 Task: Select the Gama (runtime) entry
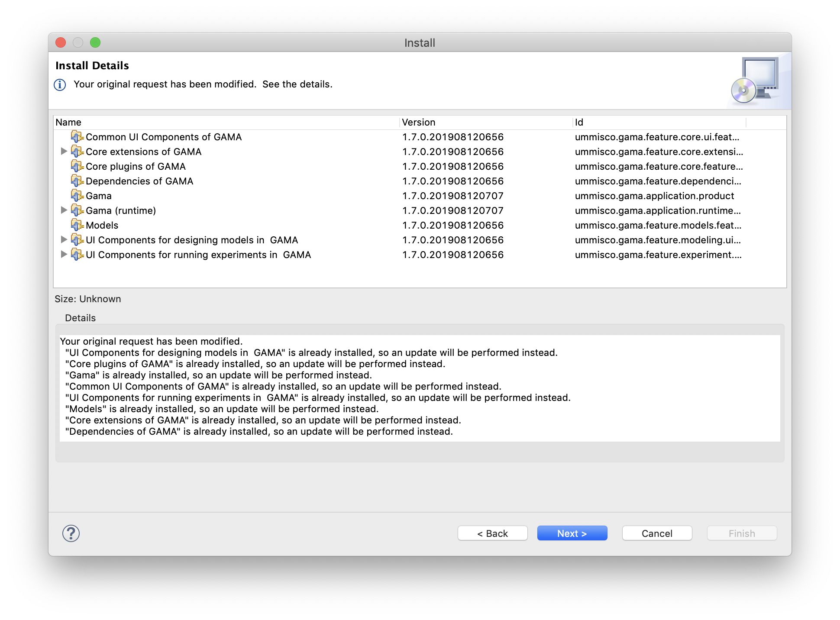pyautogui.click(x=121, y=210)
